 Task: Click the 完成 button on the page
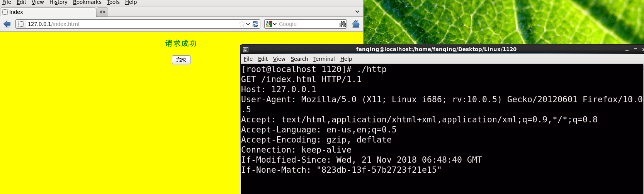click(181, 60)
